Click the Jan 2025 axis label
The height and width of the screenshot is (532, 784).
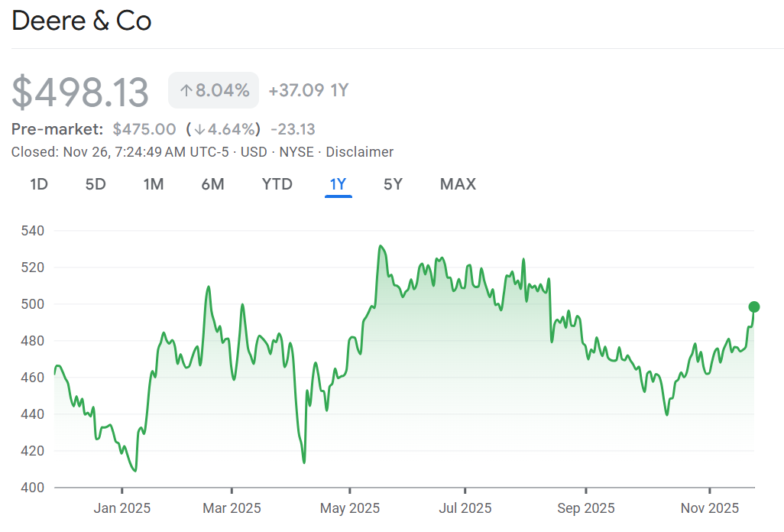coord(121,508)
